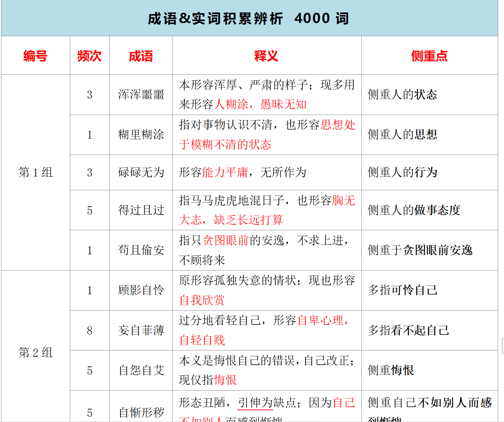Image resolution: width=504 pixels, height=422 pixels.
Task: Click the idiom cell 妄自菲薄
Action: tap(141, 330)
